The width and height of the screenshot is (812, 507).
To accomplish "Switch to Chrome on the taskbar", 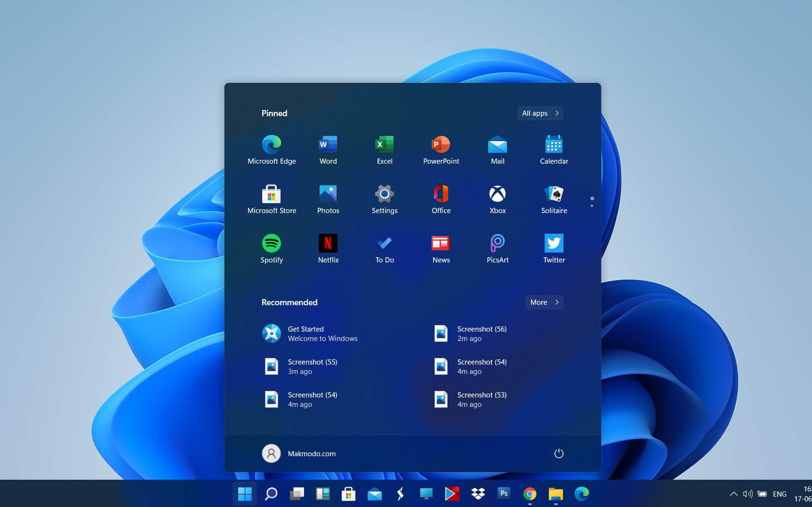I will click(530, 494).
